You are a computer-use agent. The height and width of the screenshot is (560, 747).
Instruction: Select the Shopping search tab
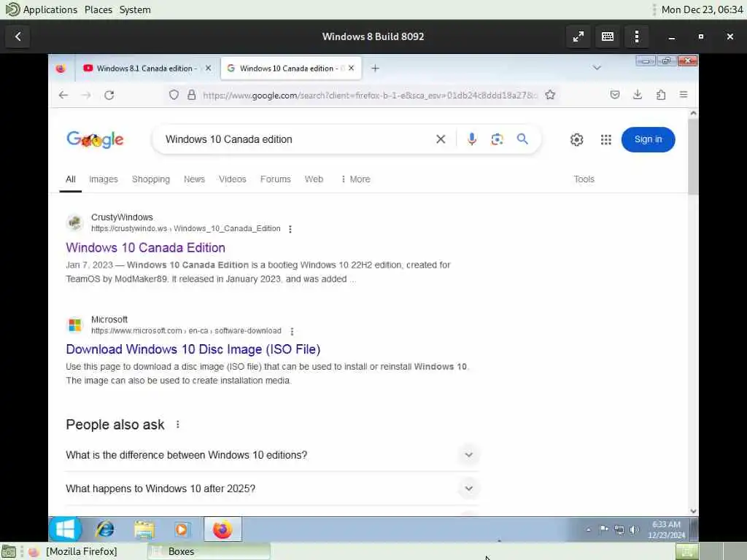point(150,179)
